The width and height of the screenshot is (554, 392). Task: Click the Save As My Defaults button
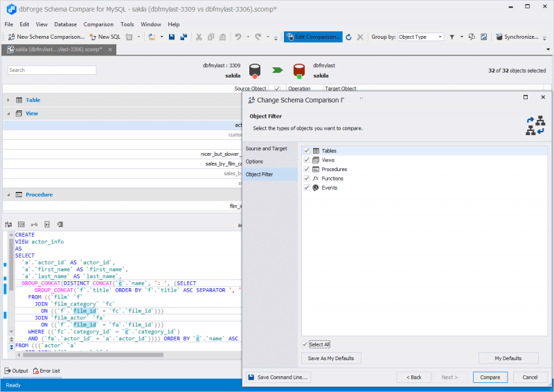click(x=331, y=358)
